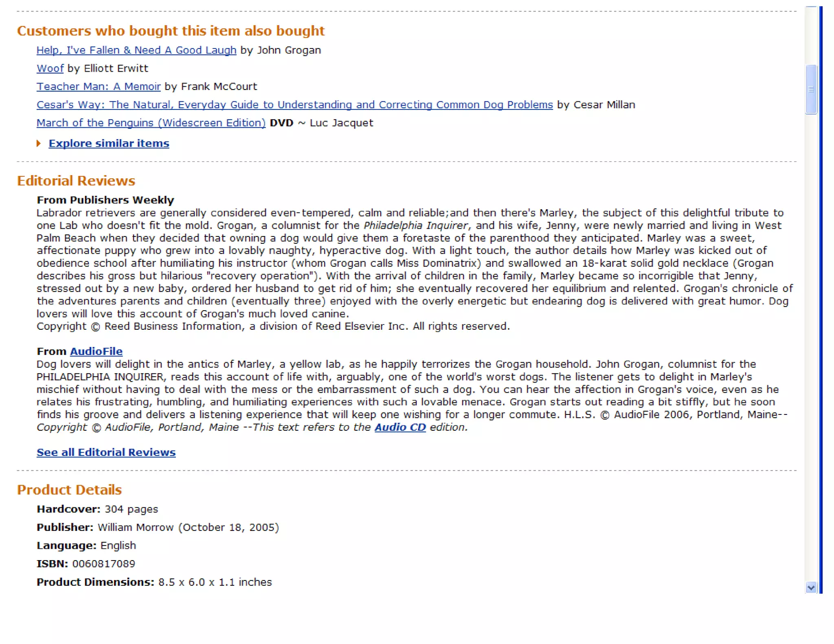Click the Customers who bought heading
Screen dimensions: 834x644
pyautogui.click(x=171, y=31)
